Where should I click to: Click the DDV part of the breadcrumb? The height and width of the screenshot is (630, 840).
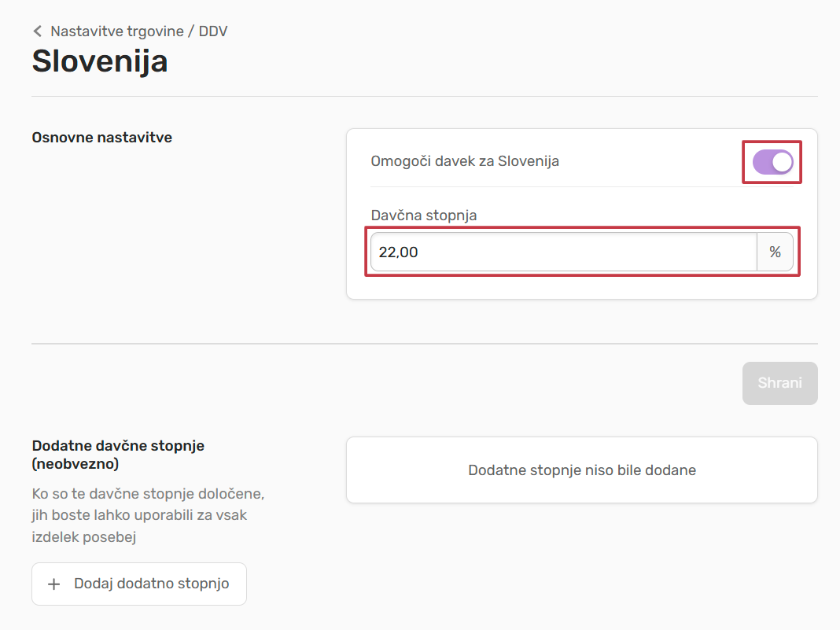[x=213, y=31]
